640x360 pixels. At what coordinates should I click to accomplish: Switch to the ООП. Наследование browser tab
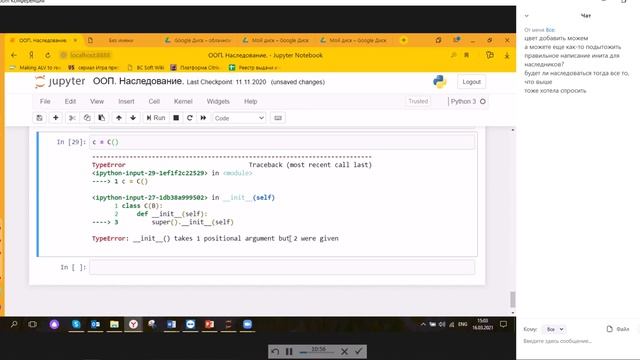coord(42,40)
